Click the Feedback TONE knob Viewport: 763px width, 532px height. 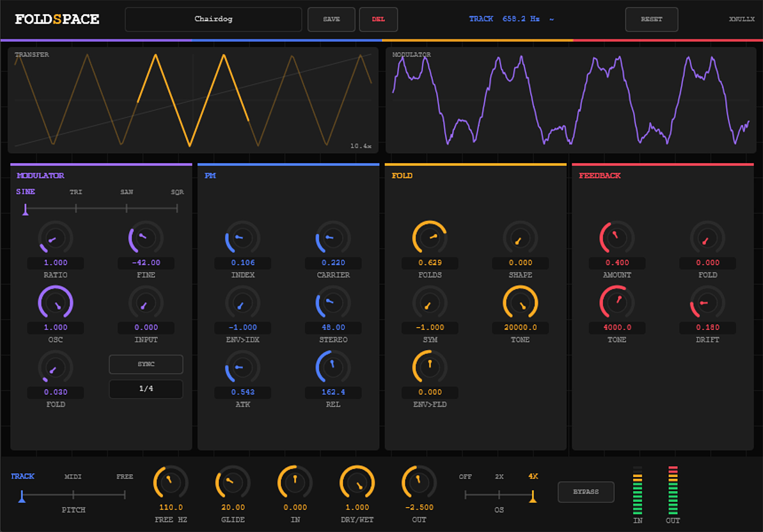point(617,303)
